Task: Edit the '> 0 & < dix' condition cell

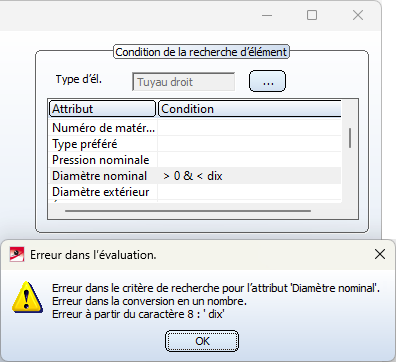Action: (249, 176)
